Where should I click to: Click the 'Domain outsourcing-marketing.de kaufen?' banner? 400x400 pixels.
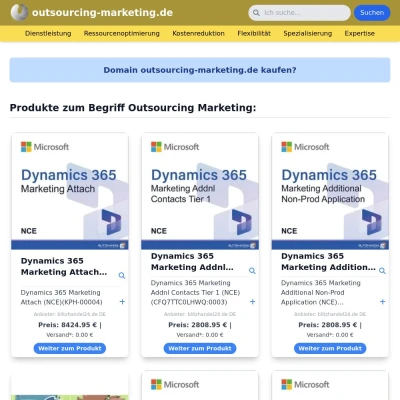click(200, 70)
